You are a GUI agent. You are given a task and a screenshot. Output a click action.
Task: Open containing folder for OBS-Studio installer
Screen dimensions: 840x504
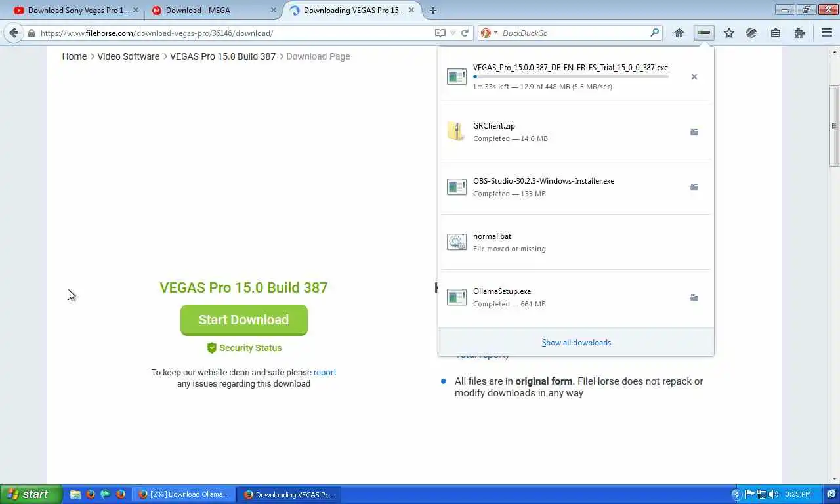[x=694, y=187]
